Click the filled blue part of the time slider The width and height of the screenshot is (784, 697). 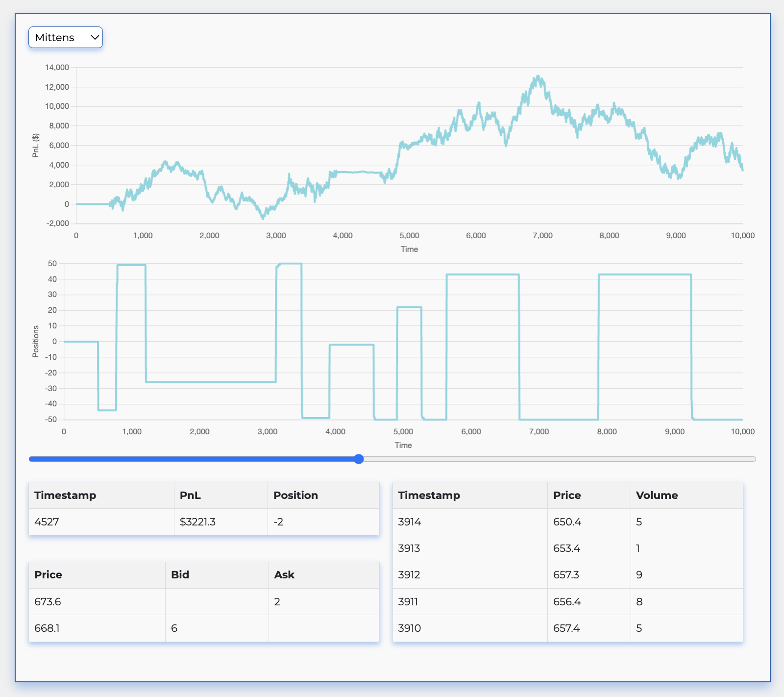[192, 459]
